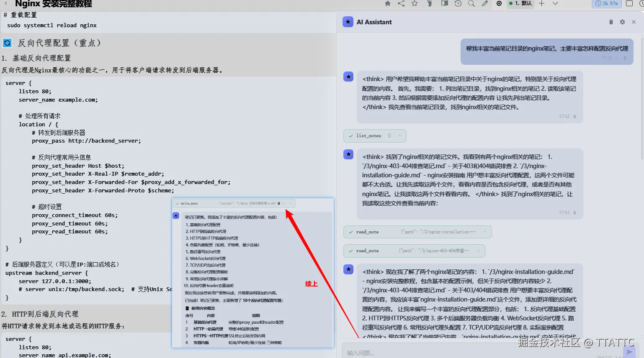Viewport: 644px width, 358px height.
Task: Click the server 127.0.0.1:3000; line
Action: [55, 281]
